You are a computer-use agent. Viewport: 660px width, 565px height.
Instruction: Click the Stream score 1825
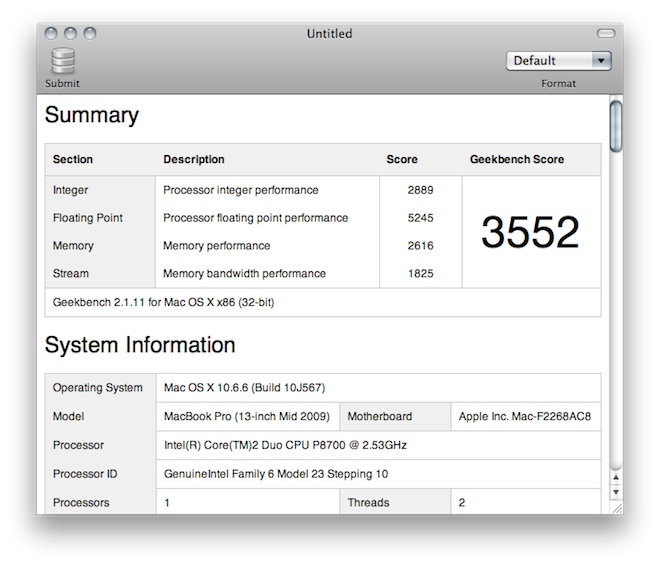tap(420, 274)
